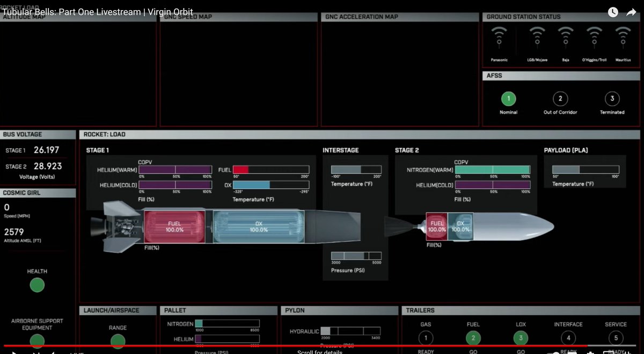644x354 pixels.
Task: Click the Cosmic Girl HEALTH indicator light
Action: coord(37,285)
